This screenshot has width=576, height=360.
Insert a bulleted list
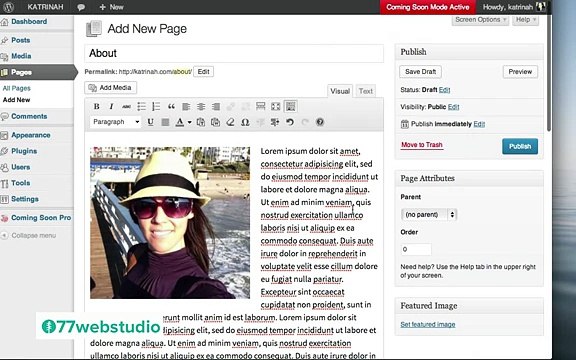click(x=141, y=107)
